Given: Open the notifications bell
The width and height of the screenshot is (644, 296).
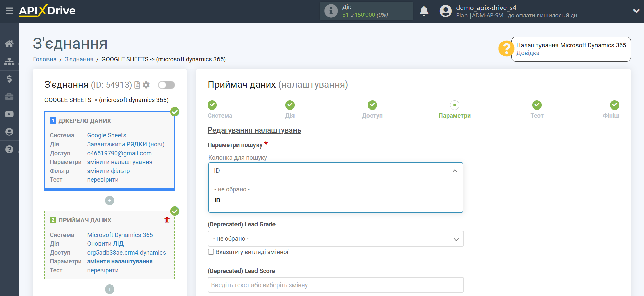Looking at the screenshot, I should pyautogui.click(x=424, y=11).
